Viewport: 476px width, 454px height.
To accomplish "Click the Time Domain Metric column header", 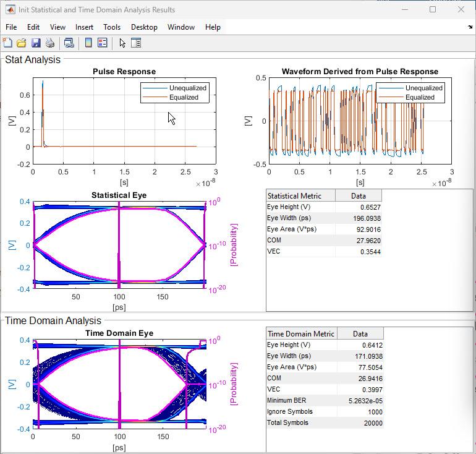I will tap(302, 333).
